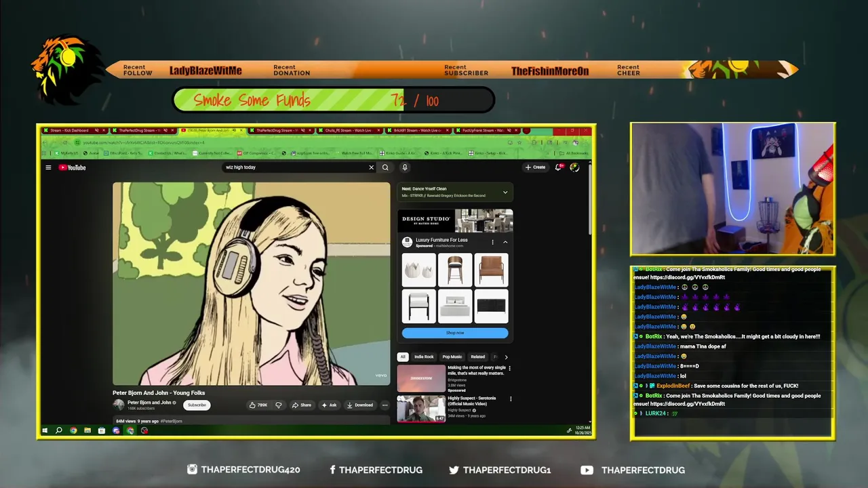
Task: Click the Create button
Action: [535, 167]
